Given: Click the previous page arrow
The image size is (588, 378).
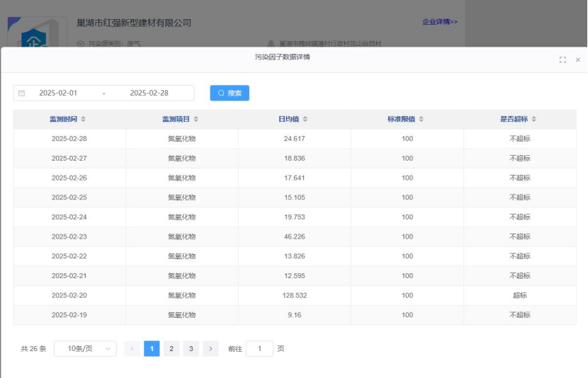Looking at the screenshot, I should click(132, 348).
